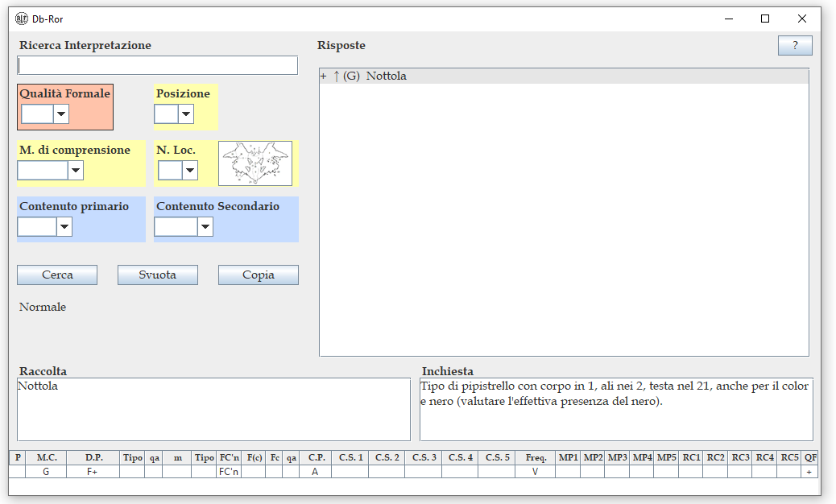Click the Db-Ror app icon in title bar
Viewport: 836px width, 504px height.
[x=22, y=19]
